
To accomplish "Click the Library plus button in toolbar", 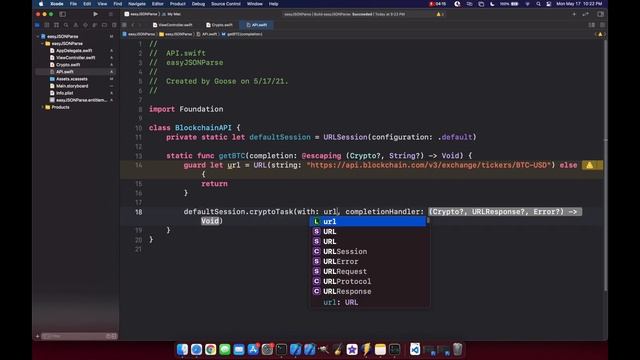I will click(x=574, y=14).
